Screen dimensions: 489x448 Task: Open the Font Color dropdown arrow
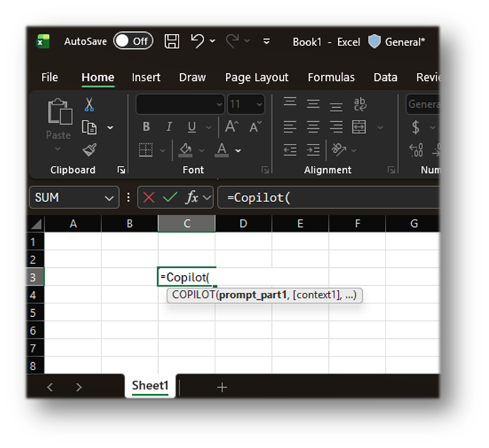tap(238, 150)
